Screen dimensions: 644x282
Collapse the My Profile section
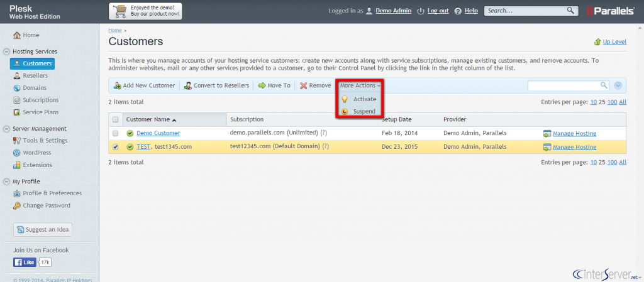(6, 182)
